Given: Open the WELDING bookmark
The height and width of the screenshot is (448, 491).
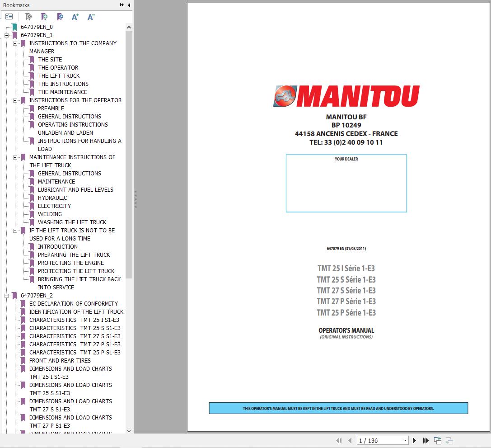Looking at the screenshot, I should click(x=50, y=214).
